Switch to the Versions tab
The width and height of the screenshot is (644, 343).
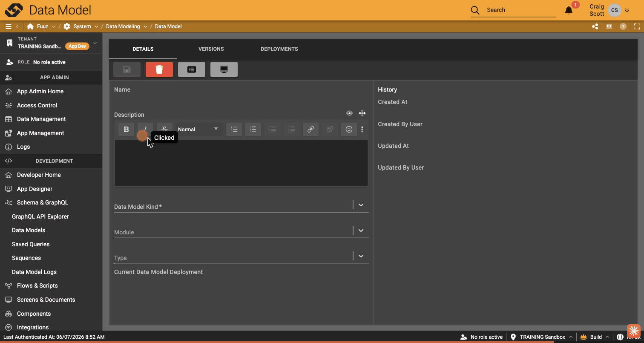(x=211, y=49)
